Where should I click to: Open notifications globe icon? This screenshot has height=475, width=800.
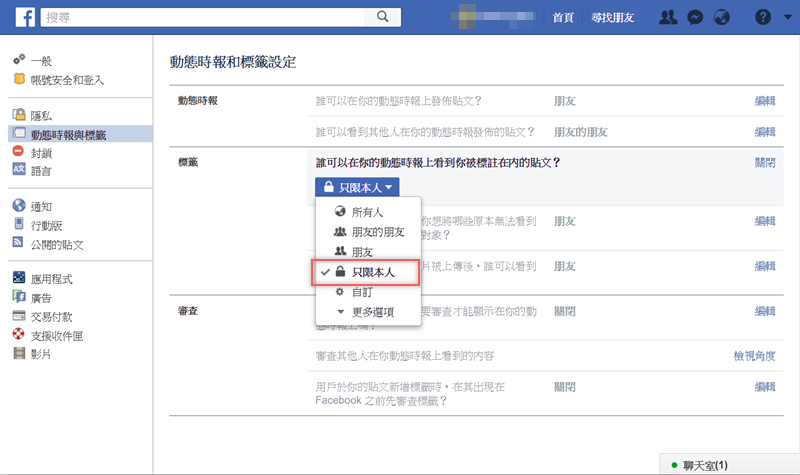coord(721,17)
